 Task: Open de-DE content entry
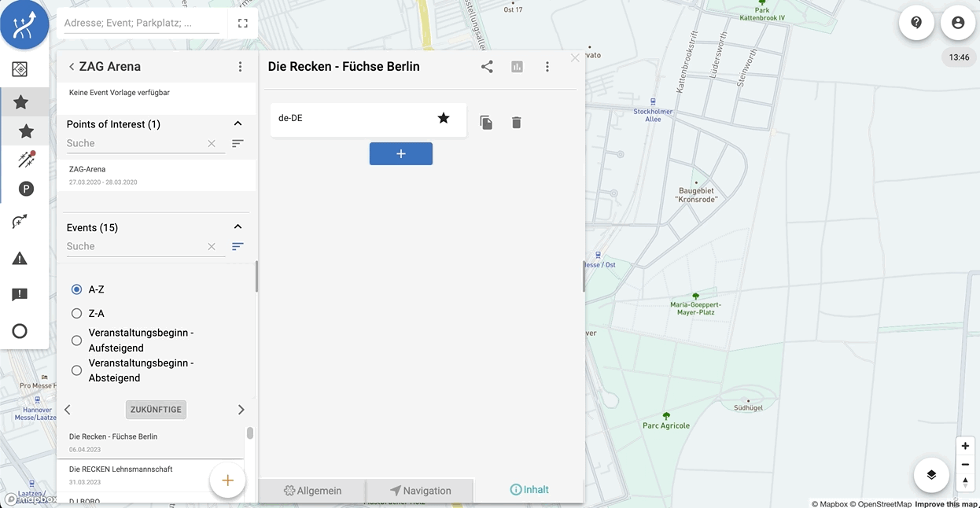(368, 120)
